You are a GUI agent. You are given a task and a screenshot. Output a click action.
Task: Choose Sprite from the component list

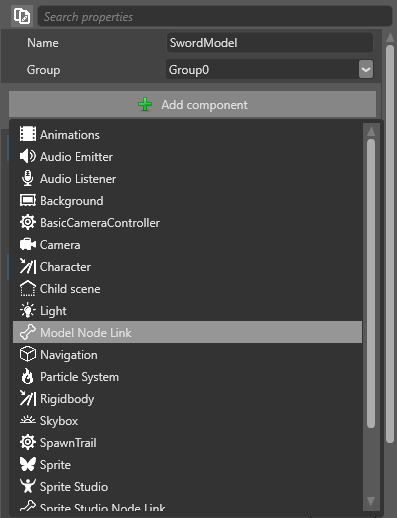pos(187,464)
